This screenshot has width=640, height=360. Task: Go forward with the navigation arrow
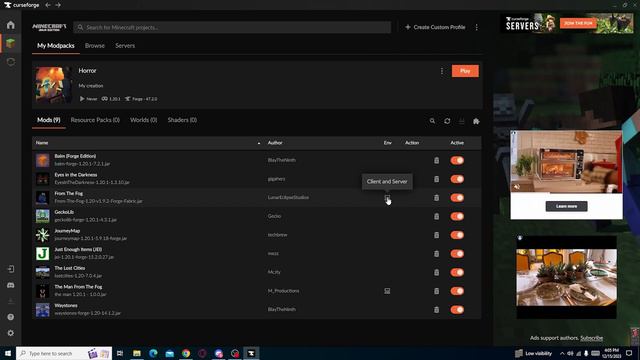(58, 5)
